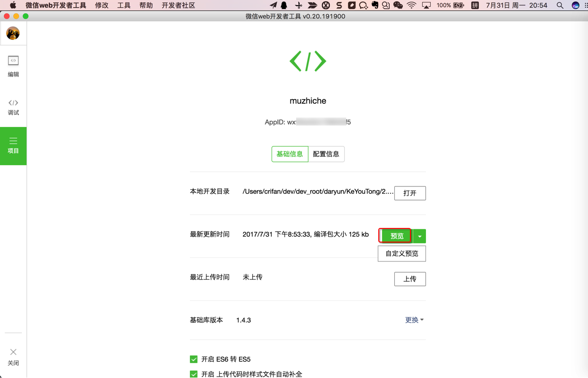Open the Apple menu

click(13, 5)
